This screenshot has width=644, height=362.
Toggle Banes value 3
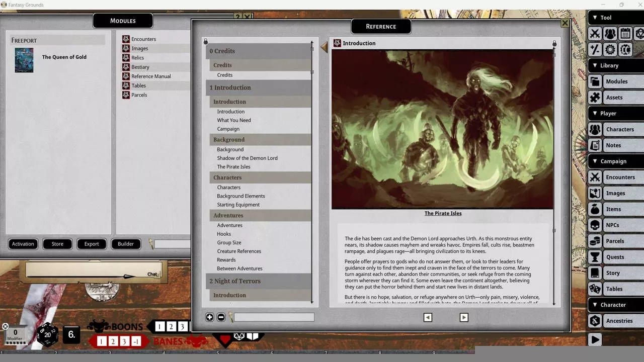[125, 342]
